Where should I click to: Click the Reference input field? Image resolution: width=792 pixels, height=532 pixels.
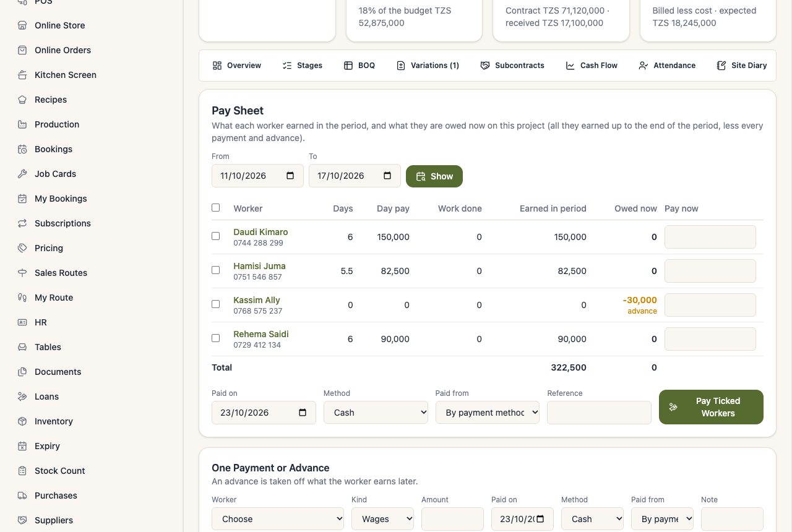click(599, 413)
